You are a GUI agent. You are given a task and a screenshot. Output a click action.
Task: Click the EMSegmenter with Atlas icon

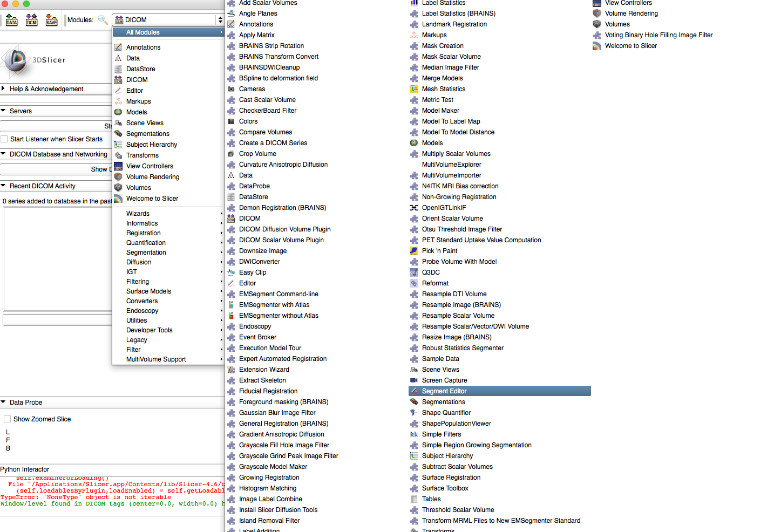tap(231, 305)
